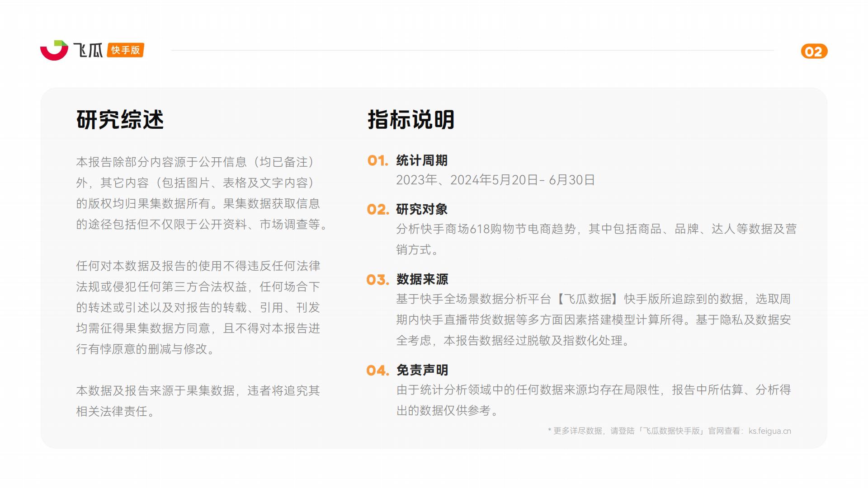Image resolution: width=868 pixels, height=488 pixels.
Task: Select the 指标说明 heading
Action: pos(411,120)
